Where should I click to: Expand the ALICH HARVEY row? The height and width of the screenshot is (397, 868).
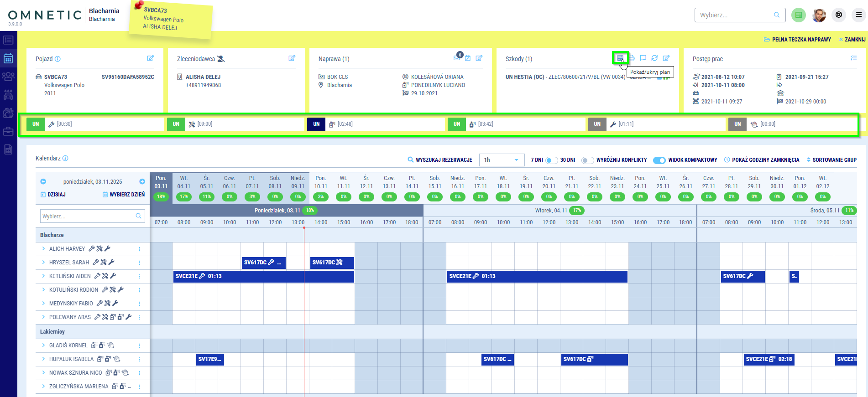[43, 249]
